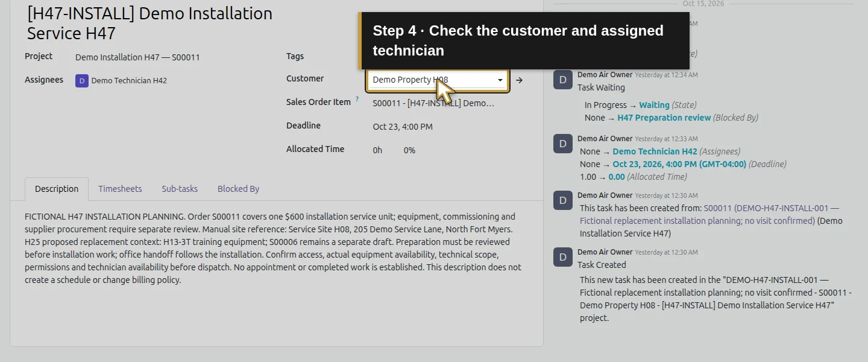Open the S00011 DEMO-H47-INSTALL-001 sales order link

coord(709,215)
